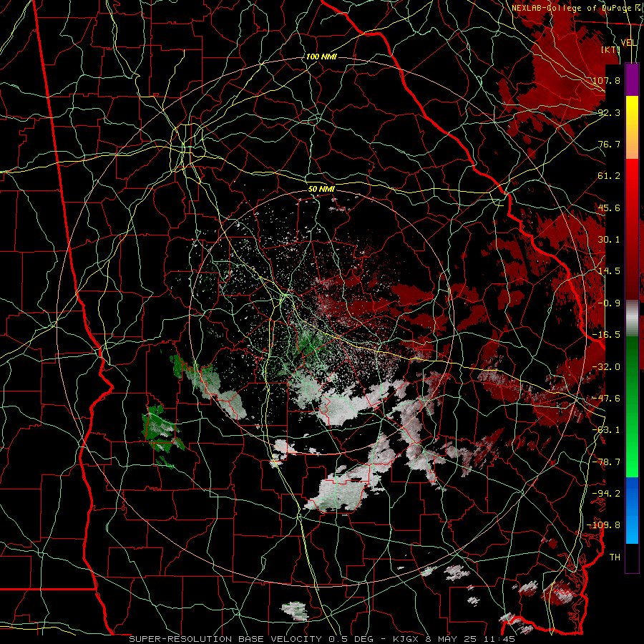Screen dimensions: 644x644
Task: Click the KT units label
Action: point(611,49)
